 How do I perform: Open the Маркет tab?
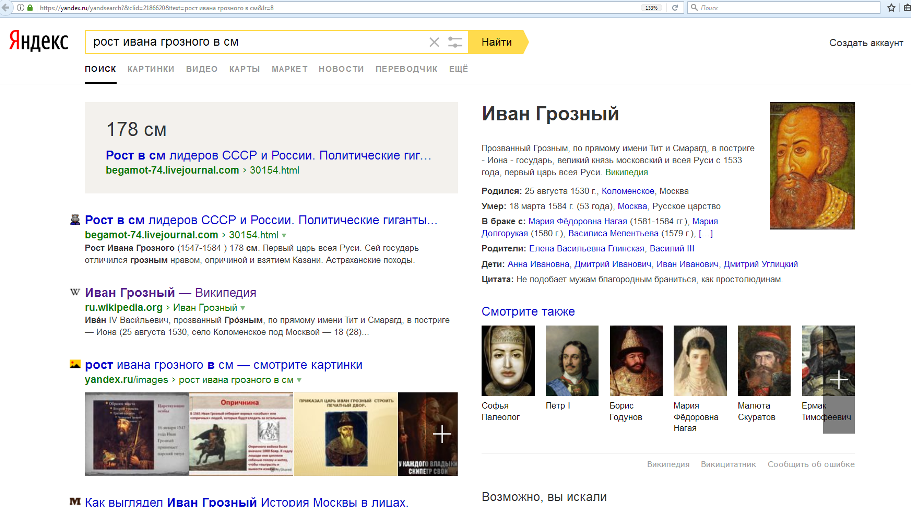pos(289,69)
